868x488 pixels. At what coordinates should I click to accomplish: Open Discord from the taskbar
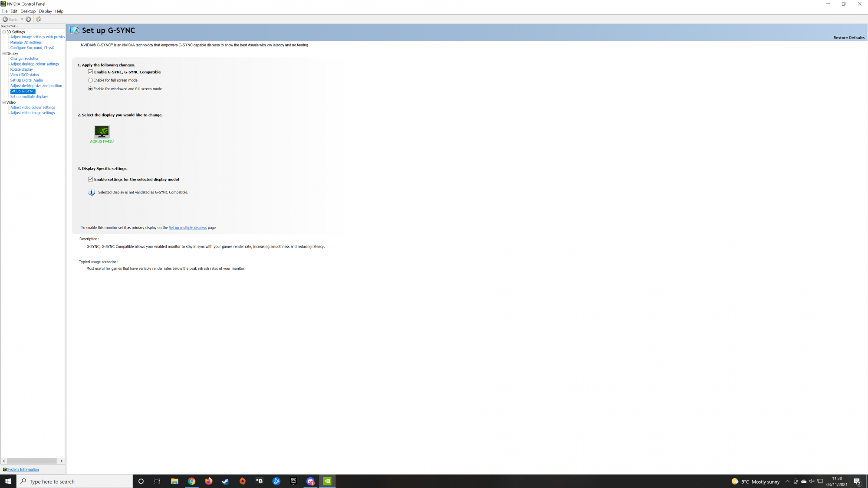point(310,481)
